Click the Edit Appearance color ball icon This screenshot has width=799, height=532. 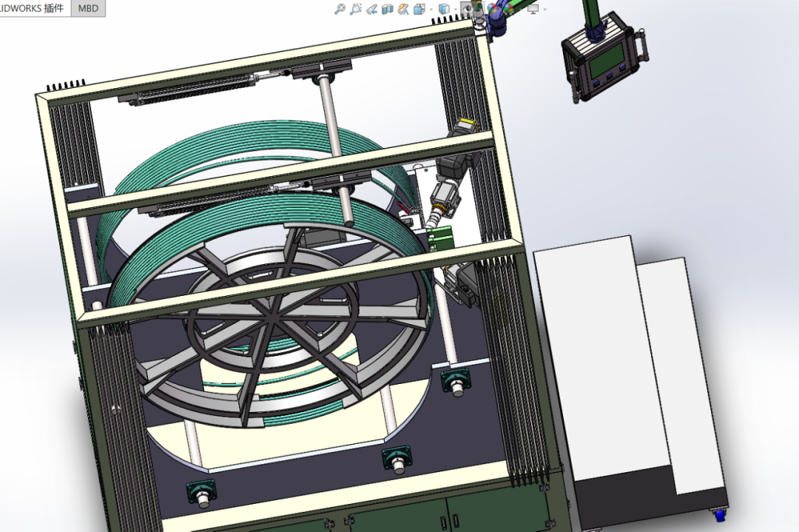point(493,7)
